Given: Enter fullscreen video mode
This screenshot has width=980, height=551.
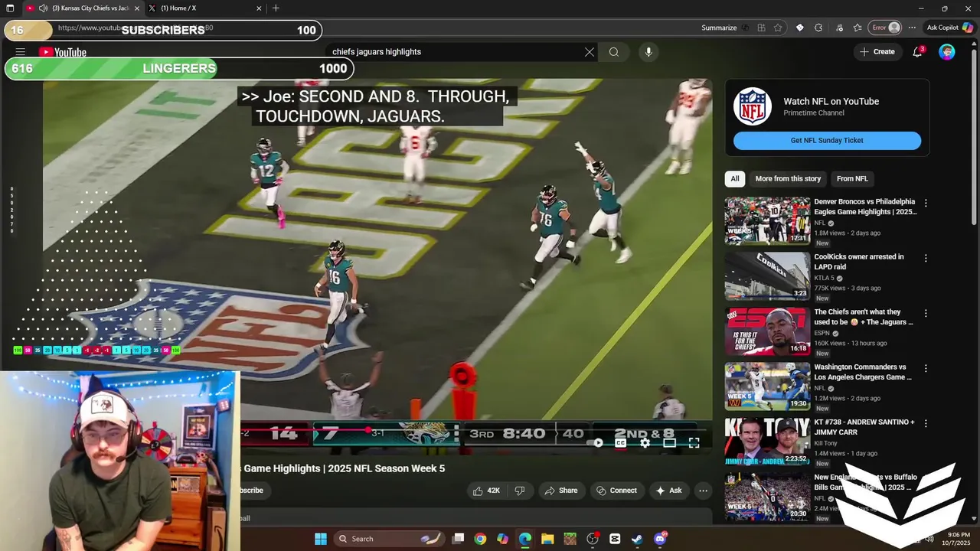Looking at the screenshot, I should pos(694,442).
